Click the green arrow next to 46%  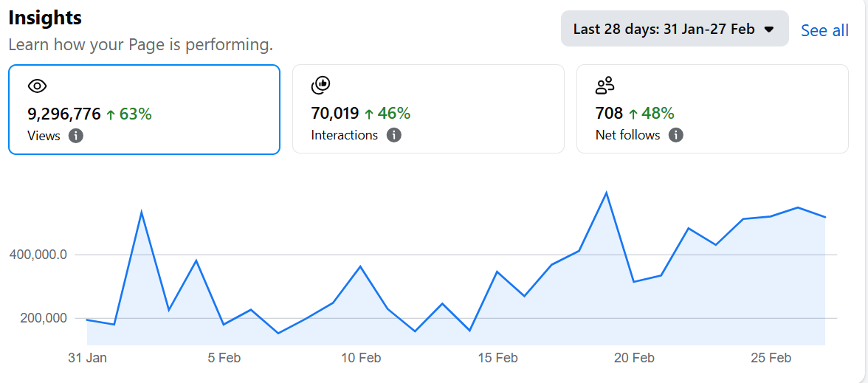pos(369,114)
